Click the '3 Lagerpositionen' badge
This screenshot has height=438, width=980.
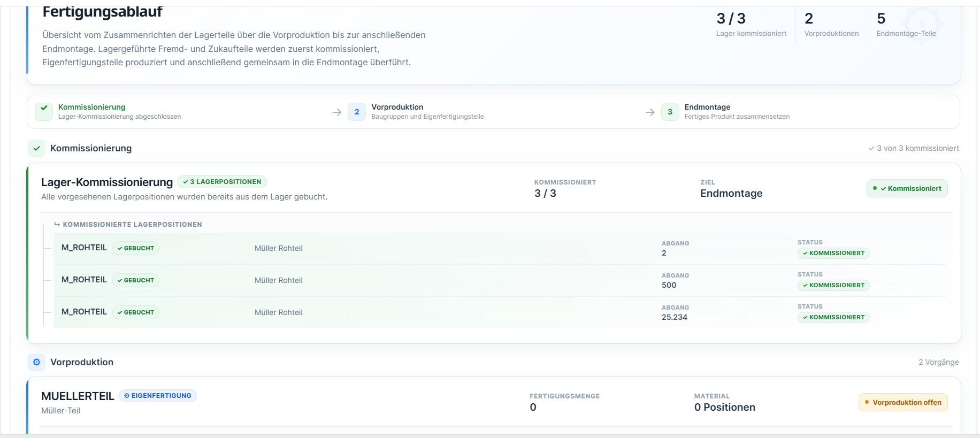pos(222,182)
